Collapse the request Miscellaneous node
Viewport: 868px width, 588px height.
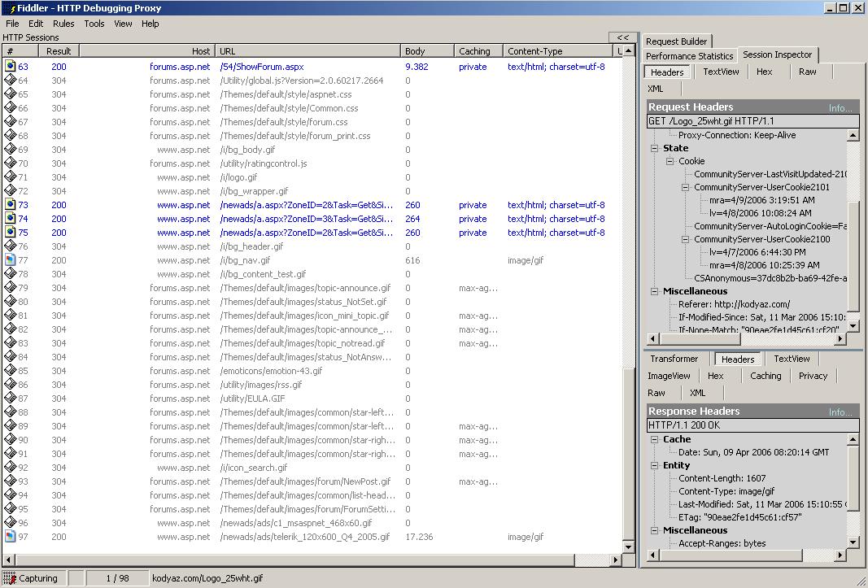click(x=654, y=291)
